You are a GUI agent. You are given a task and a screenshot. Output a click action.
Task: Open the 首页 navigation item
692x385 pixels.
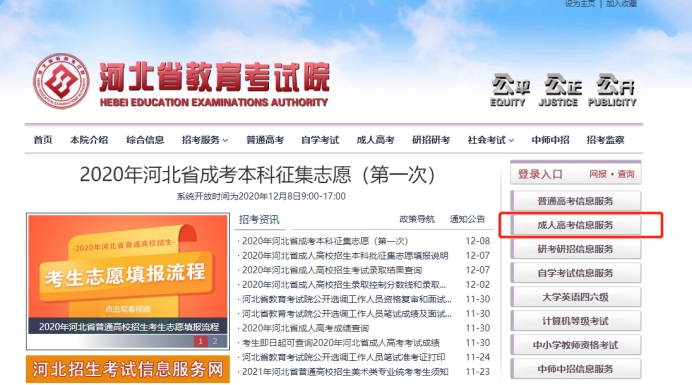point(43,140)
